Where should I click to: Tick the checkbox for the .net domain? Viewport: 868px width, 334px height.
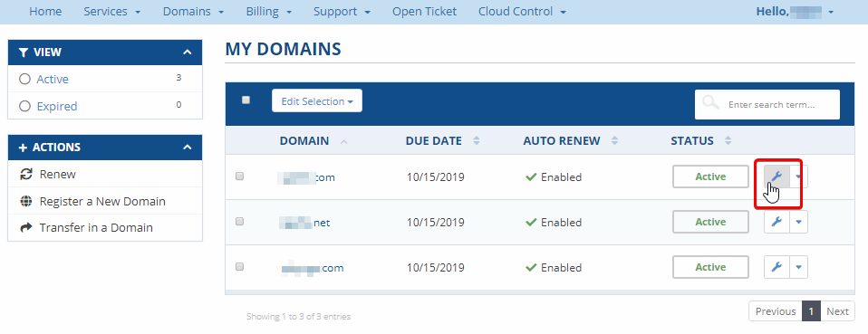pos(240,221)
